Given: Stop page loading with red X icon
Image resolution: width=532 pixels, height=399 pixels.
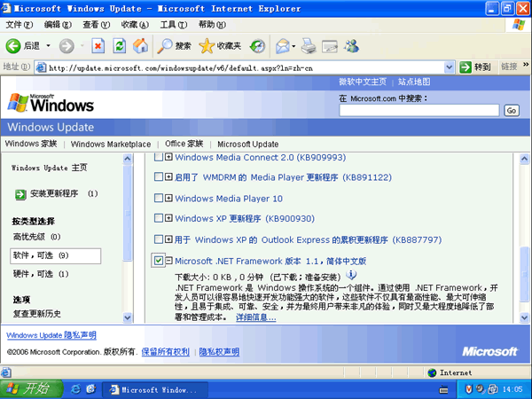Looking at the screenshot, I should pos(98,46).
